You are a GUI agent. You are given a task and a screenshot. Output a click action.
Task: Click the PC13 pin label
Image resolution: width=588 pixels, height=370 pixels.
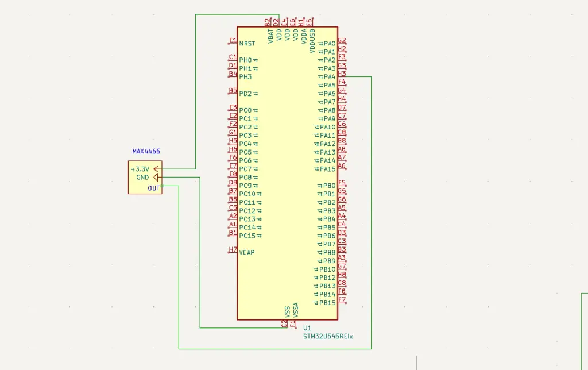click(x=247, y=219)
